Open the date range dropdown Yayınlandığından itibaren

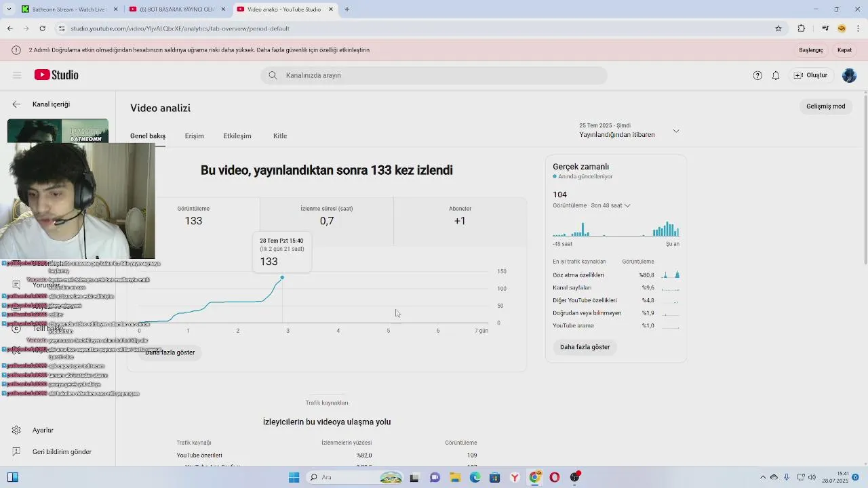click(629, 131)
